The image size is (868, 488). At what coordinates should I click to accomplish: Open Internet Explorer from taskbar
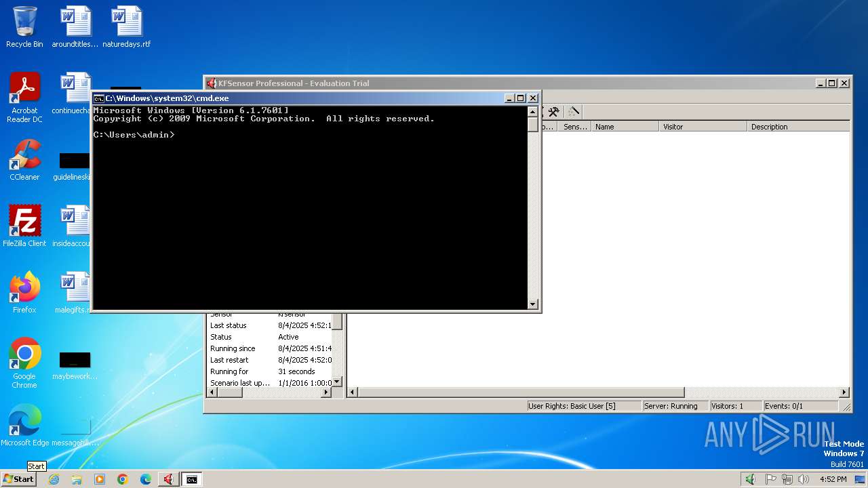click(54, 479)
